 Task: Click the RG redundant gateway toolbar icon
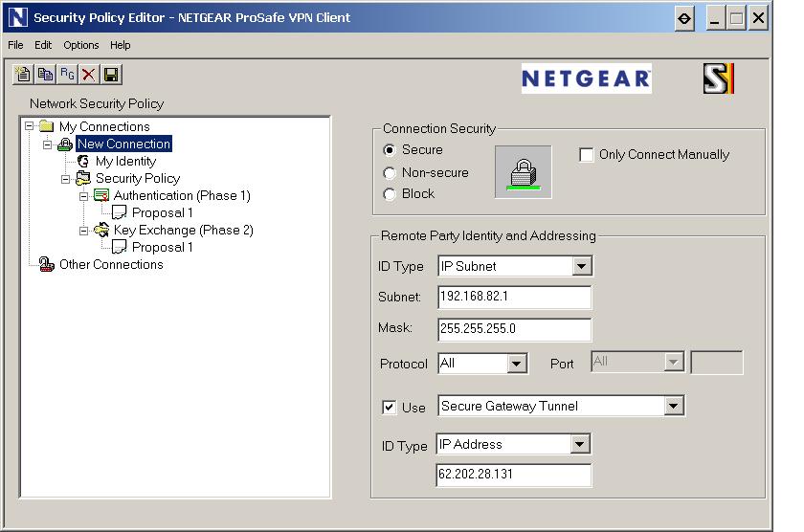[x=67, y=75]
